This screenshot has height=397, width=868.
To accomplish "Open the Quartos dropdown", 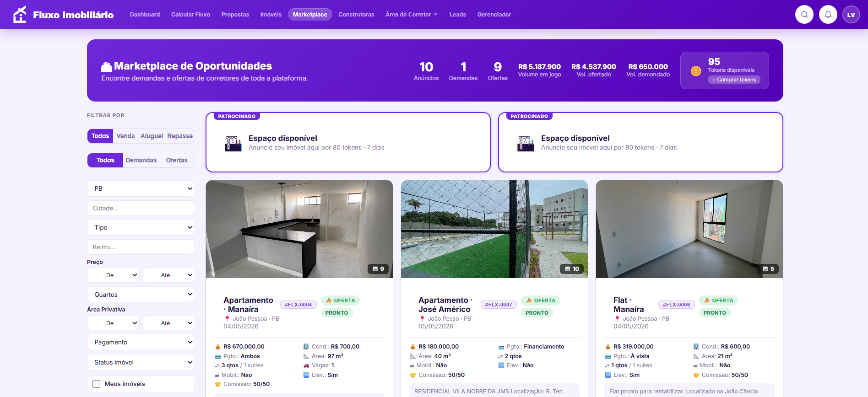I will (x=141, y=295).
